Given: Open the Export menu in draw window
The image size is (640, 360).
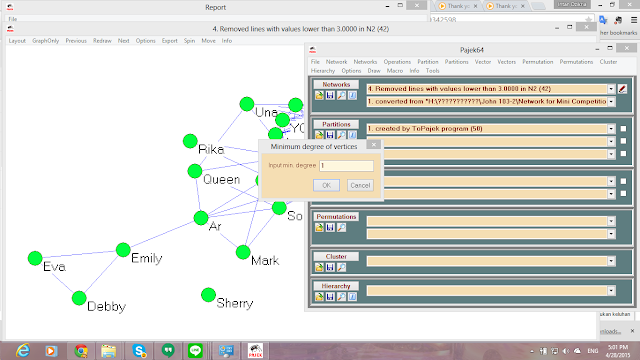Looking at the screenshot, I should coord(169,41).
